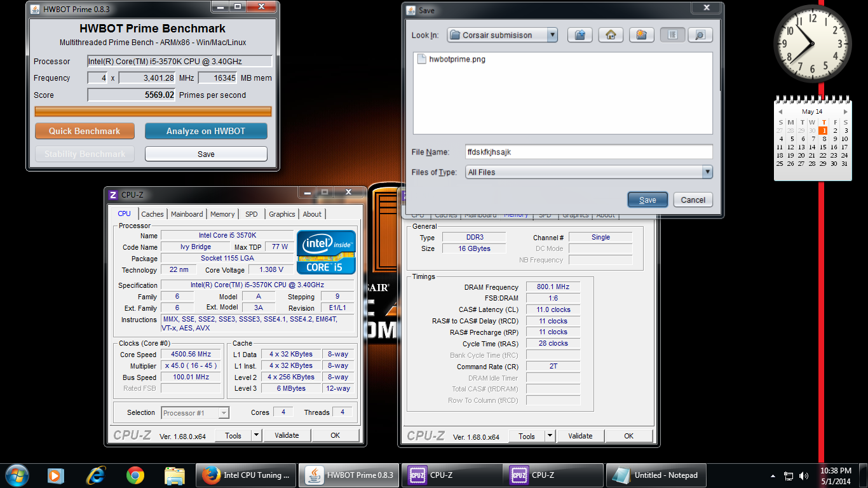Click OK in left CPU-Z window
868x488 pixels.
pyautogui.click(x=335, y=435)
